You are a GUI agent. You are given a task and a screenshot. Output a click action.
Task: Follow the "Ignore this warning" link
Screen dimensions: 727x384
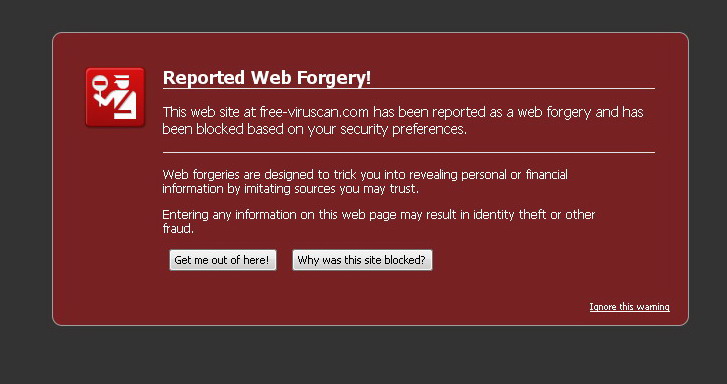coord(629,307)
